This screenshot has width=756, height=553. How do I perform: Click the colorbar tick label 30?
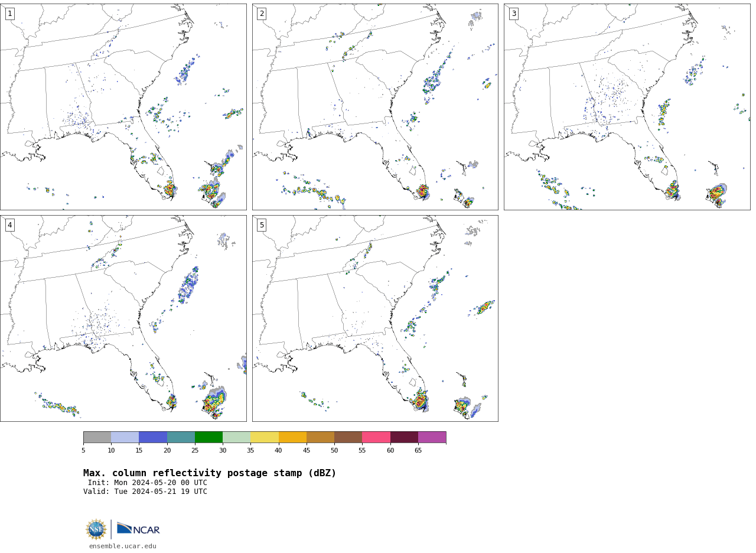point(223,451)
